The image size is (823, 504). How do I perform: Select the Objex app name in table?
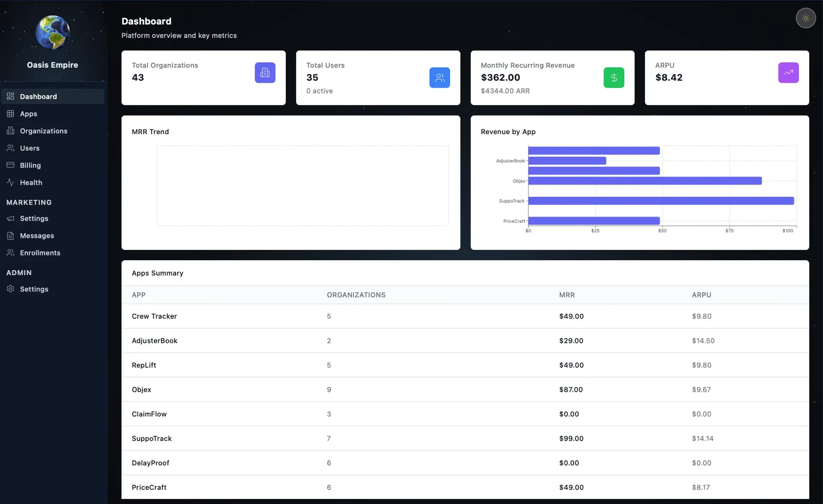(141, 390)
